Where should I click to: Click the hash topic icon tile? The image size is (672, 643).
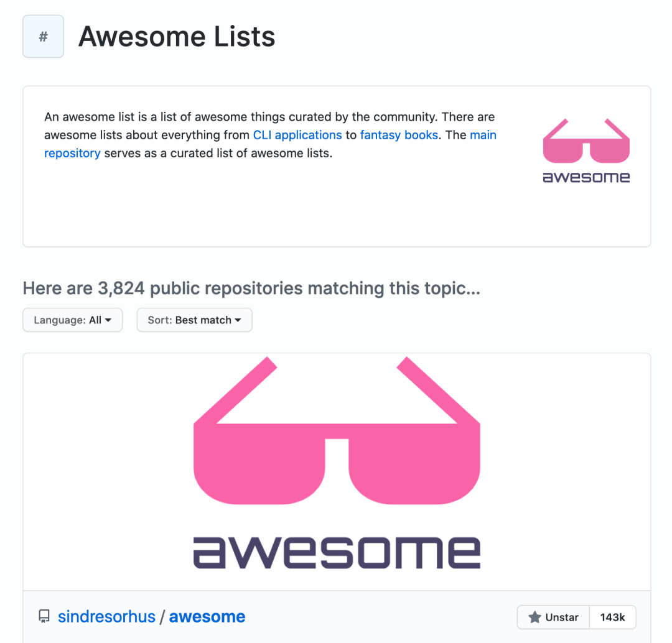click(x=43, y=37)
